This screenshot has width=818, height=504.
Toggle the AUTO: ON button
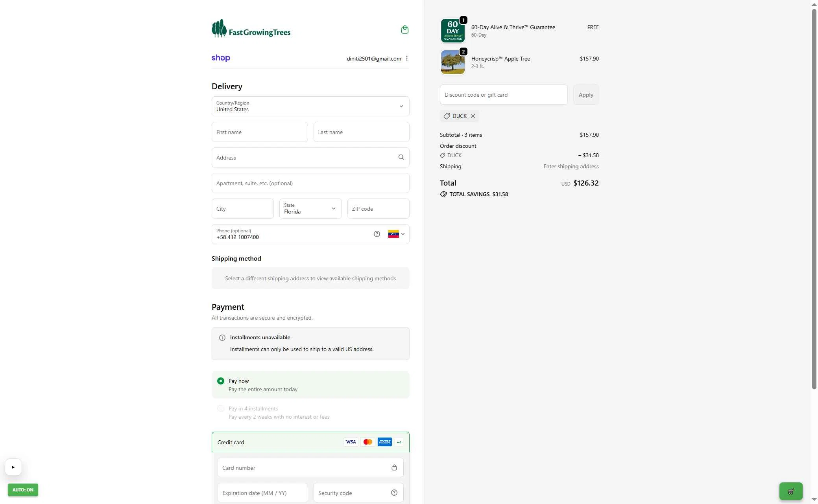(23, 490)
